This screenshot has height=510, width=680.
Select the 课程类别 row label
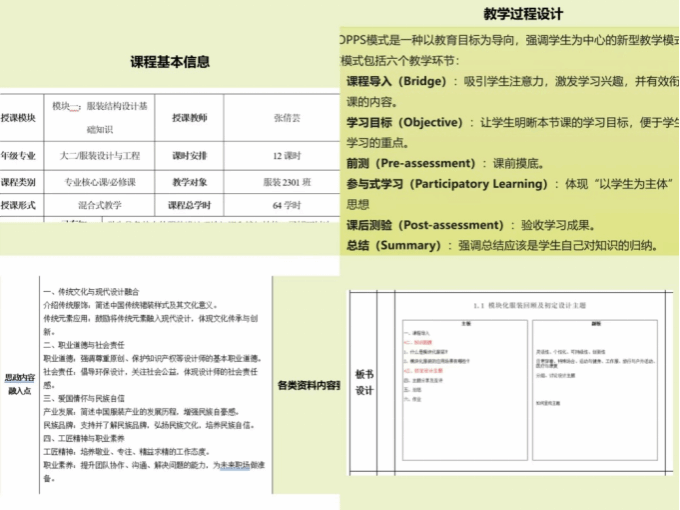tap(18, 182)
